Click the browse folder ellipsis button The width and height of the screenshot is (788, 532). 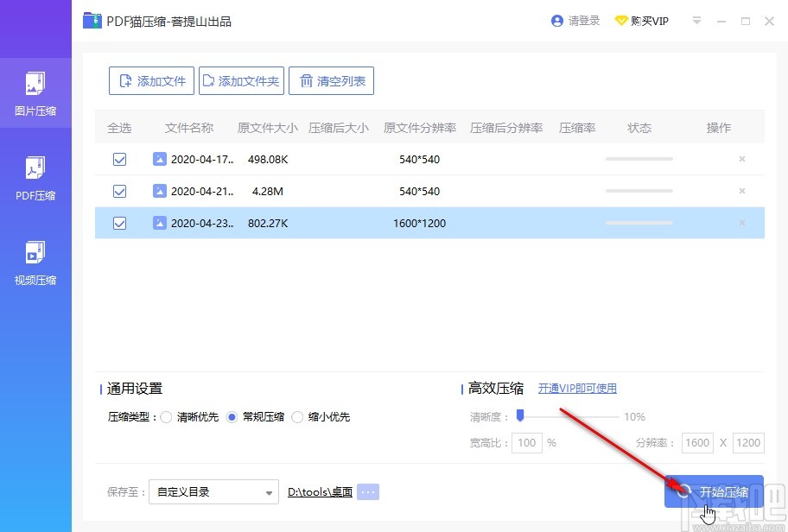point(368,491)
